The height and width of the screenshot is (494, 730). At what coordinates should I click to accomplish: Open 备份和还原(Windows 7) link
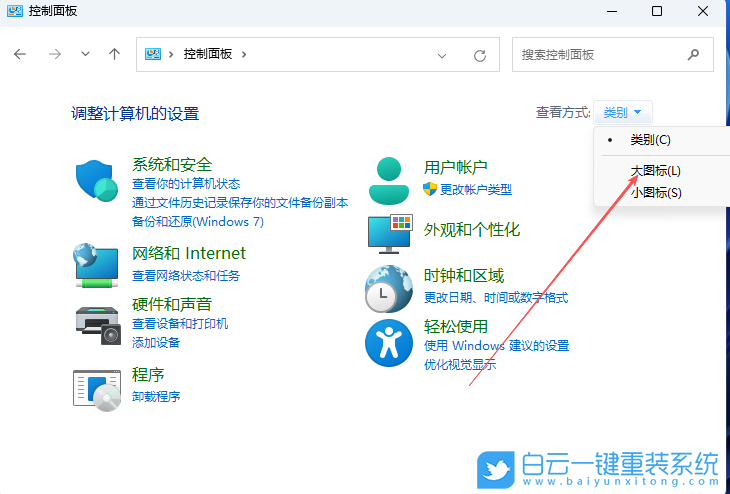(198, 222)
